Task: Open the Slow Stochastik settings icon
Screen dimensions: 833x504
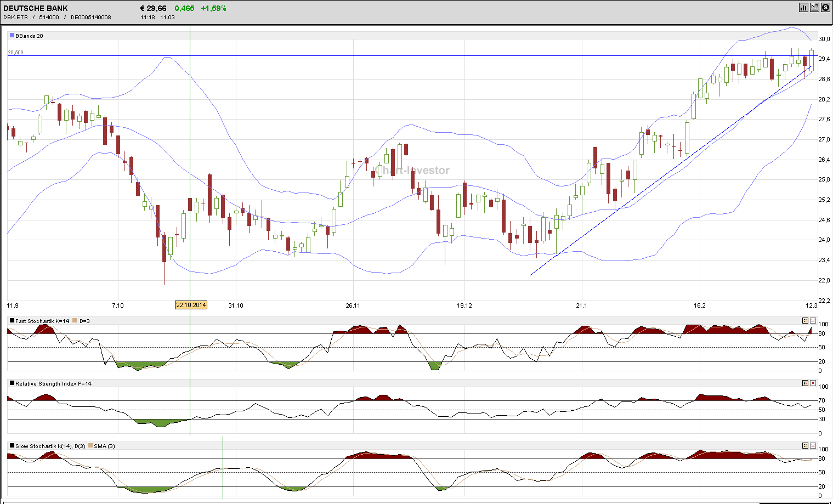Action: click(805, 446)
